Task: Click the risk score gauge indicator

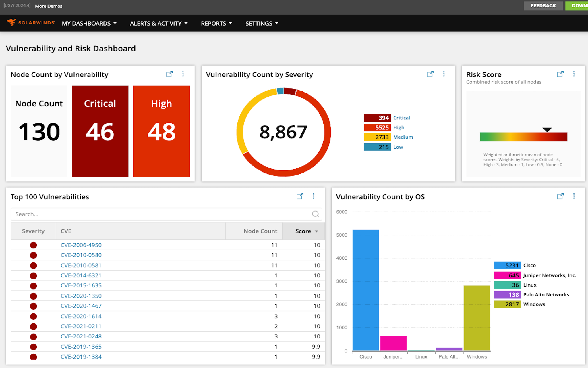Action: pos(547,130)
